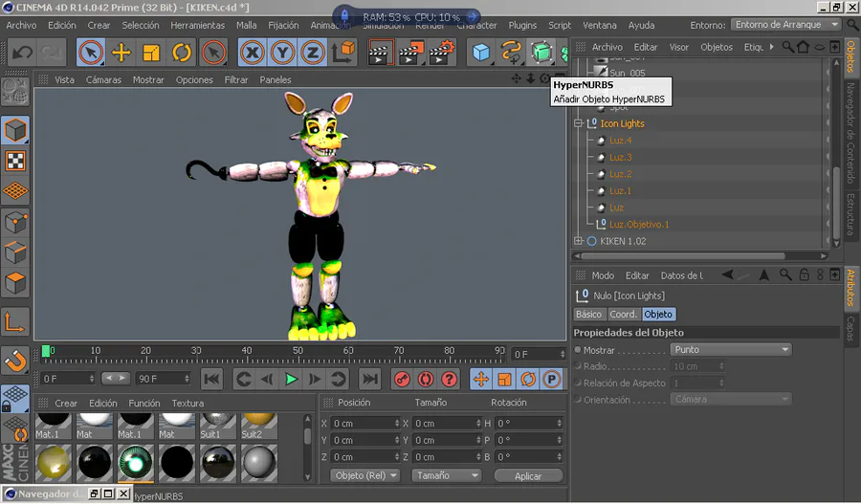Open the Herramientas menu
The width and height of the screenshot is (861, 504).
(198, 25)
